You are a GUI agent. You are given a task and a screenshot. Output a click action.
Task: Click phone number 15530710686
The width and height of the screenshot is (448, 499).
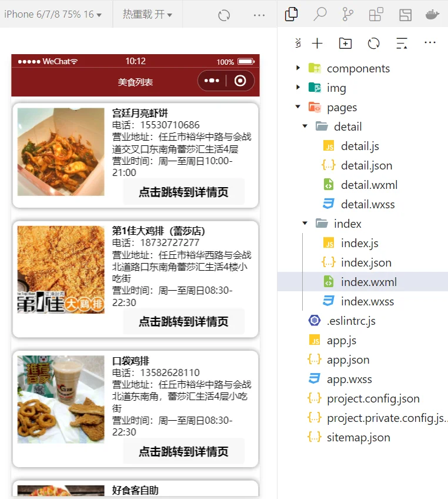(170, 125)
